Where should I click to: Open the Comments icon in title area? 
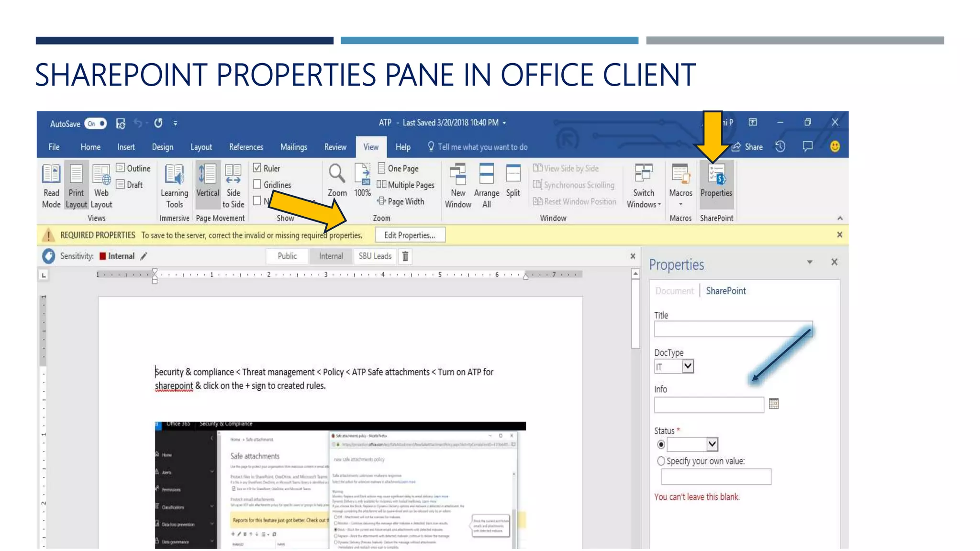[808, 146]
